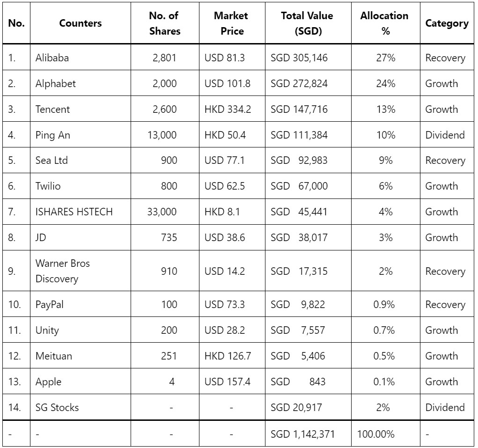
Task: Click the Total Value (SGD) header
Action: coord(308,23)
